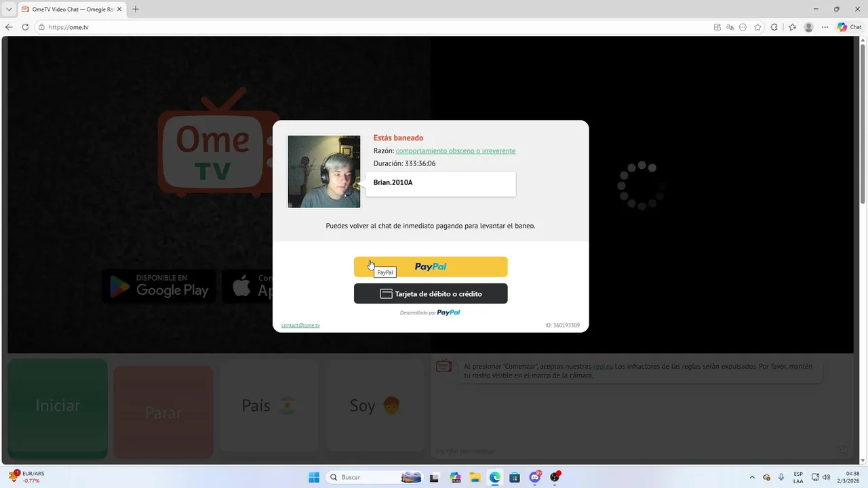Show hidden system tray icons

751,477
